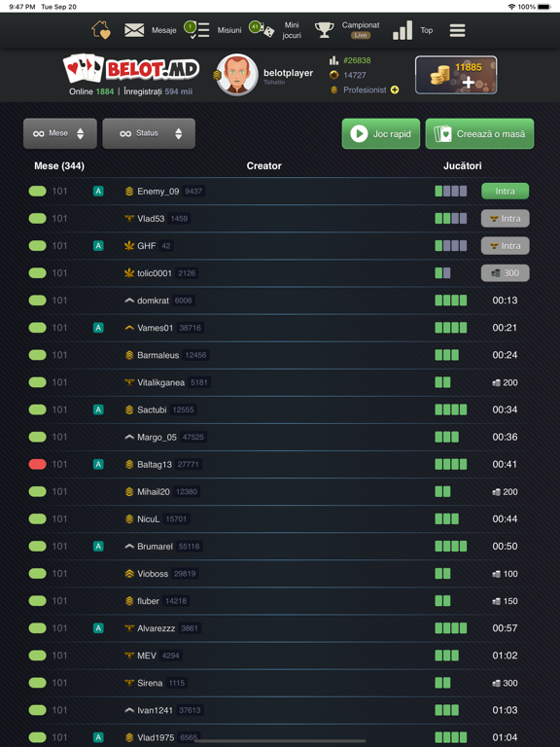Click the 200 bet on Vitalikganea's row

click(505, 382)
